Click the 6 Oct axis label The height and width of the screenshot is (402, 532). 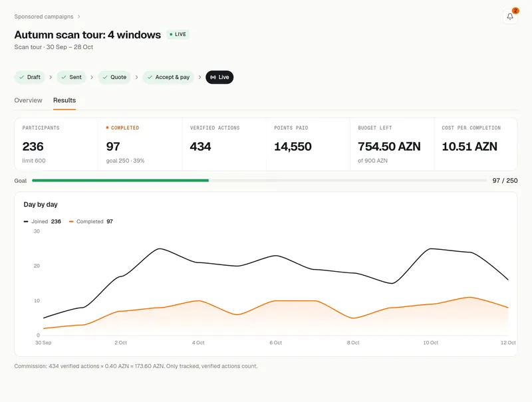(276, 343)
